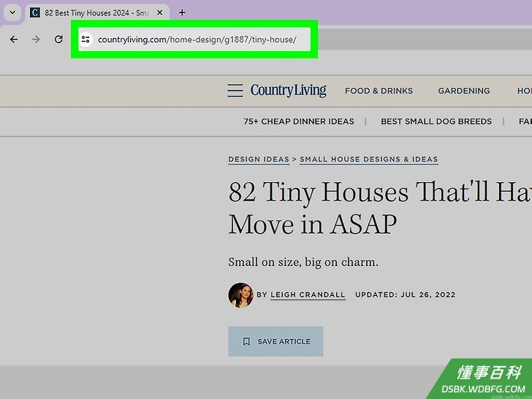Viewport: 532px width, 399px height.
Task: Open the Food & Drinks section
Action: [379, 91]
